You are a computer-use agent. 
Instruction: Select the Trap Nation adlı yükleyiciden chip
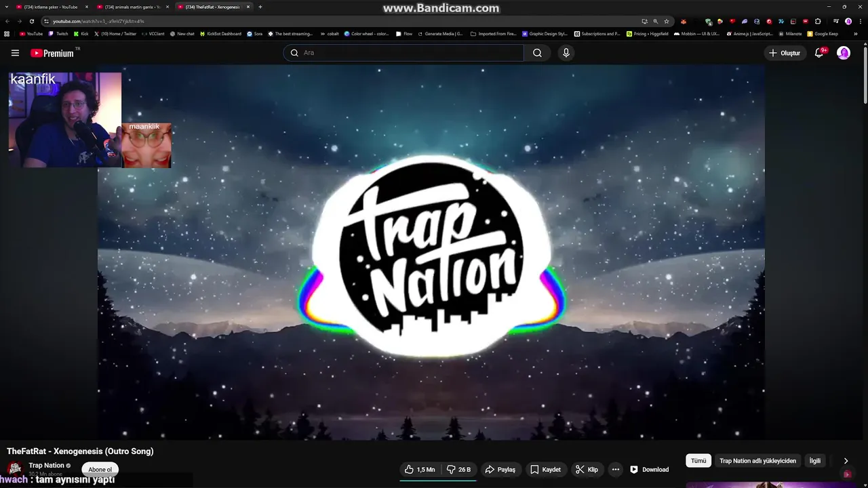pos(757,461)
